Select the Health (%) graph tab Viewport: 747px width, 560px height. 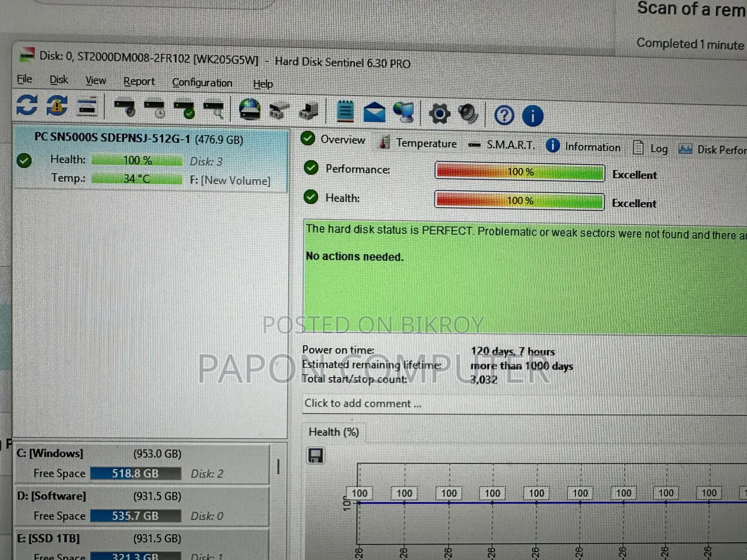(x=333, y=432)
